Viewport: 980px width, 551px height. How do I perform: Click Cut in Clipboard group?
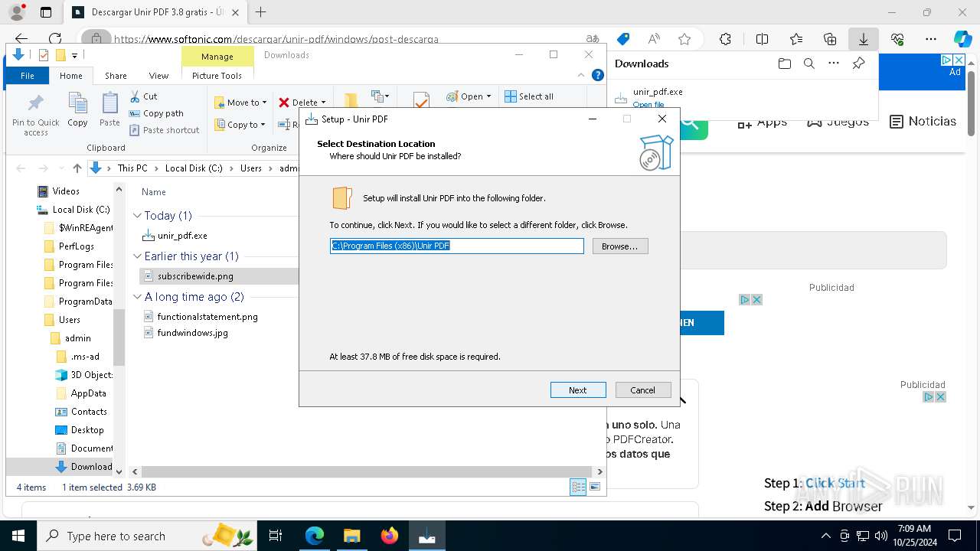click(143, 96)
